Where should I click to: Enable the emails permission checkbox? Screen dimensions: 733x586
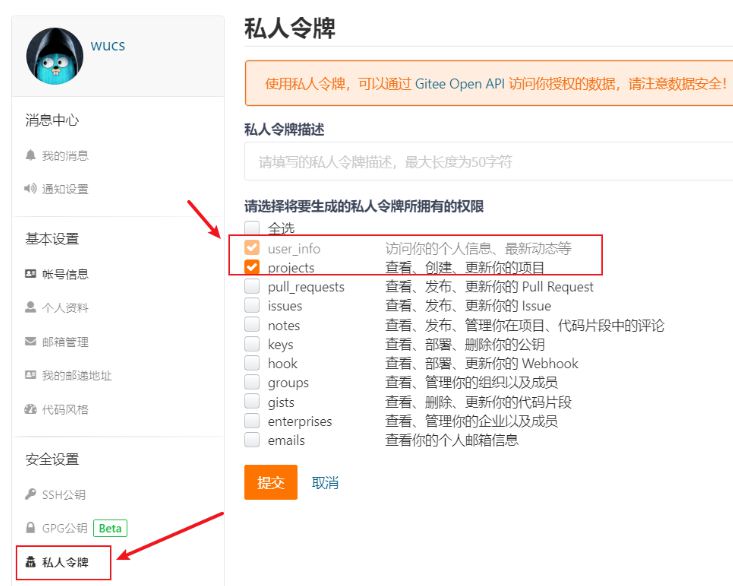252,440
